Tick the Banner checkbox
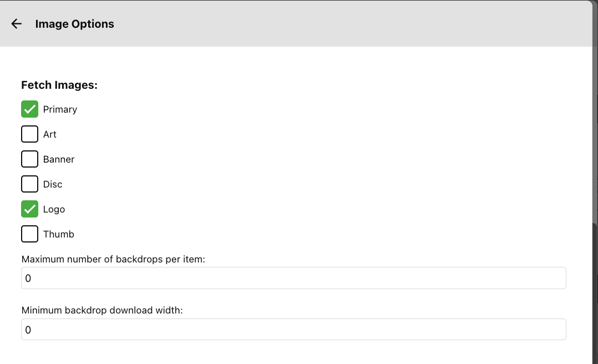 [29, 159]
